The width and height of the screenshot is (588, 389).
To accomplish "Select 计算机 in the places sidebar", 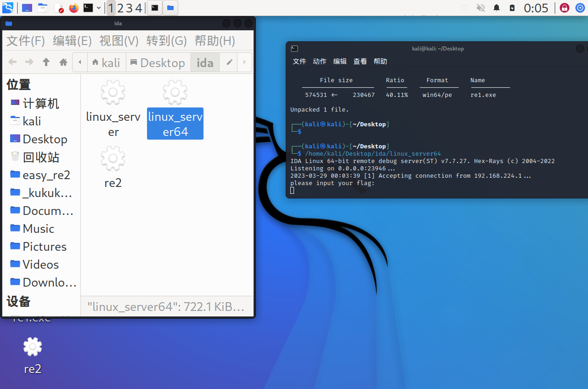I will click(41, 103).
